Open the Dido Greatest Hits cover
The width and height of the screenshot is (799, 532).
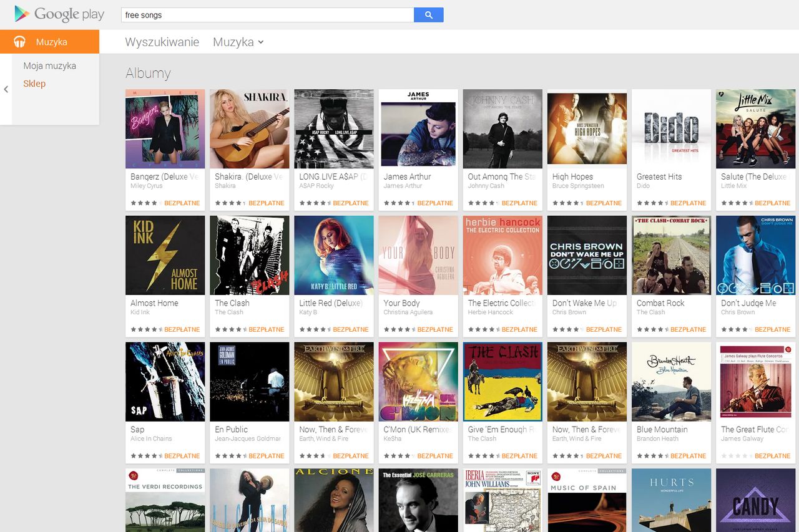(672, 128)
